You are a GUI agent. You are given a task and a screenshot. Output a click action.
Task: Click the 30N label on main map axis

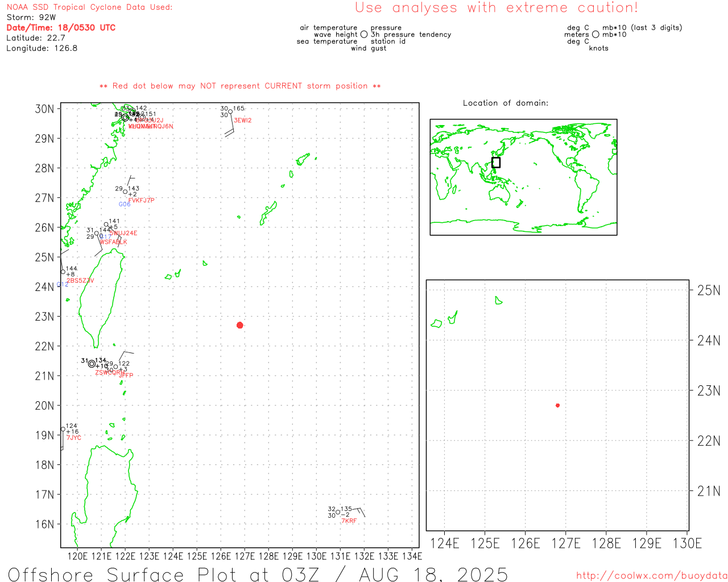point(45,109)
